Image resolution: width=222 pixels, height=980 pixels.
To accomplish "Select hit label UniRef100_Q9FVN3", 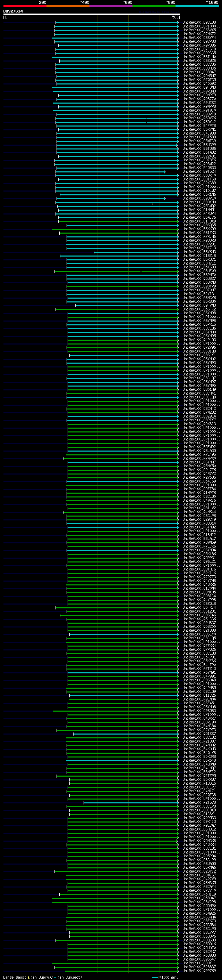I will point(199,306).
